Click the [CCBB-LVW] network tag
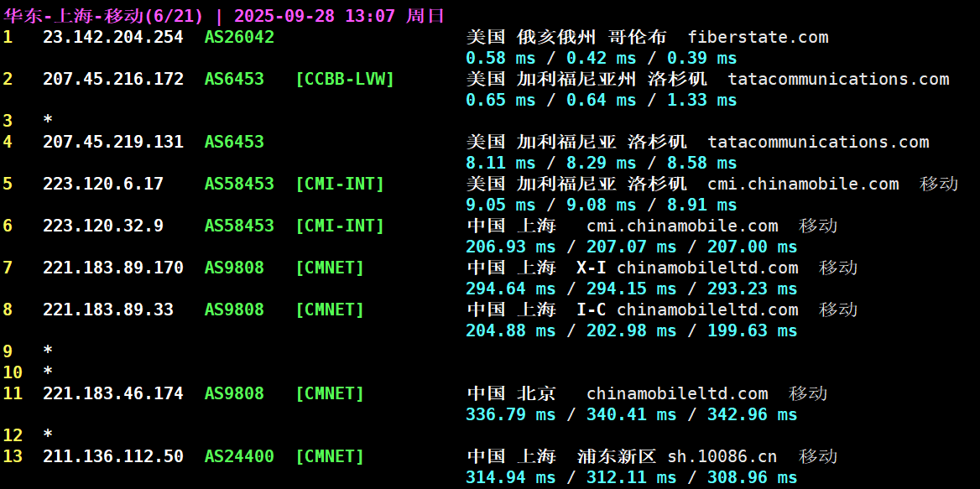The image size is (980, 489). (344, 80)
